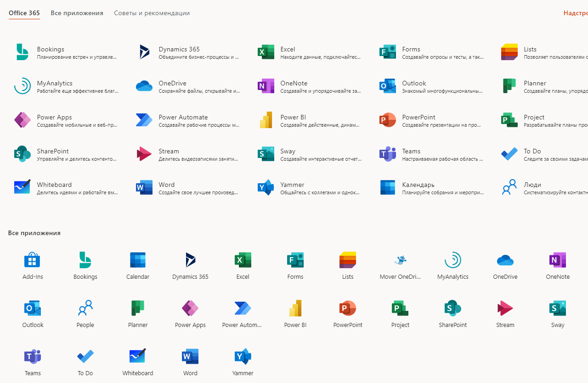Open the Люди contacts icon
Screen dimensions: 588x383
coord(509,188)
